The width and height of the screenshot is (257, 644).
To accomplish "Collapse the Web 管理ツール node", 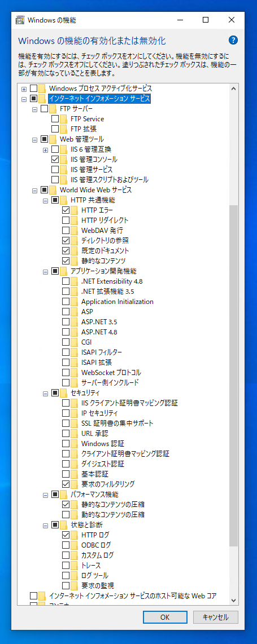I will pyautogui.click(x=34, y=140).
